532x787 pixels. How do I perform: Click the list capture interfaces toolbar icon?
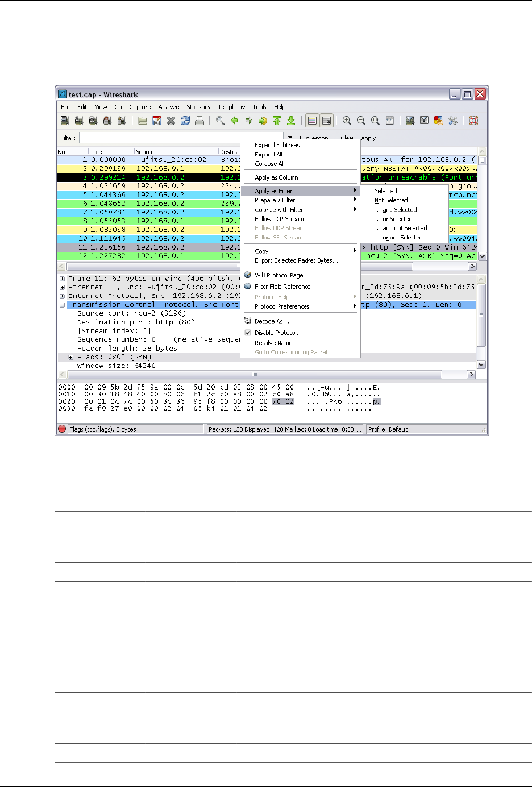tap(65, 121)
